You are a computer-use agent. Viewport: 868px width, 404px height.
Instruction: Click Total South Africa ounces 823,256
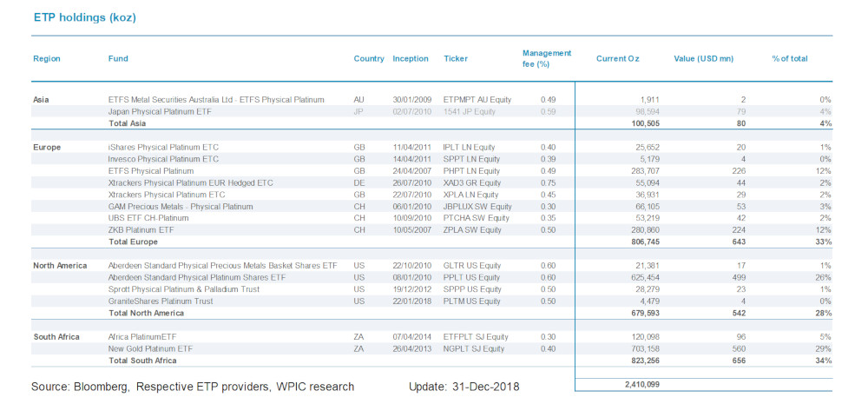[x=644, y=361]
